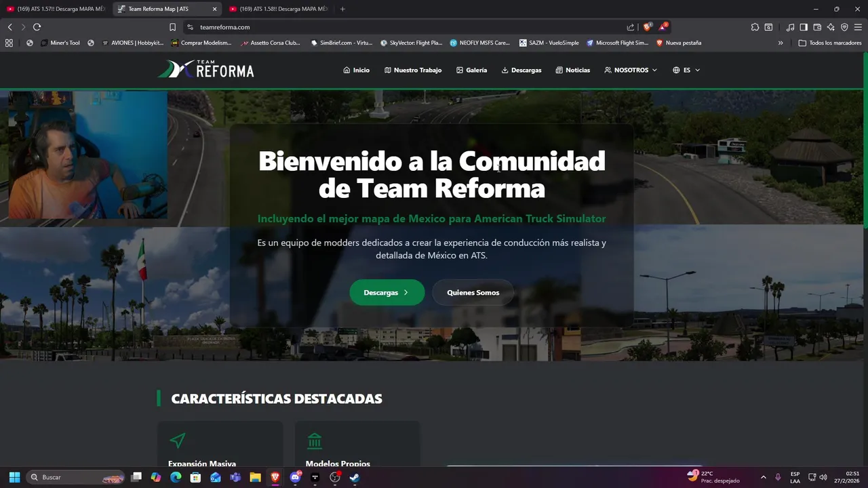Open Task View in the taskbar
Viewport: 868px width, 488px height.
[x=136, y=477]
